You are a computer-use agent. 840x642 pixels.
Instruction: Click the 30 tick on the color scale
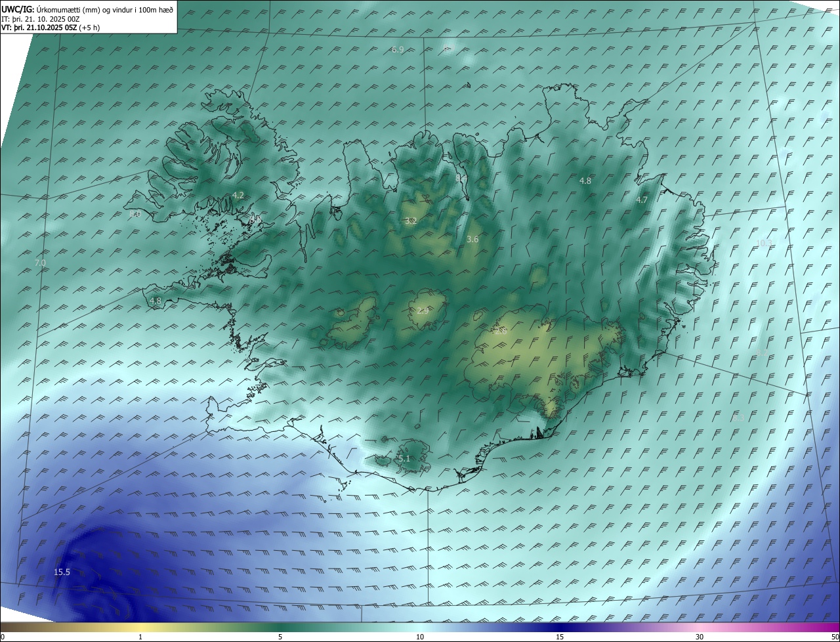click(700, 637)
